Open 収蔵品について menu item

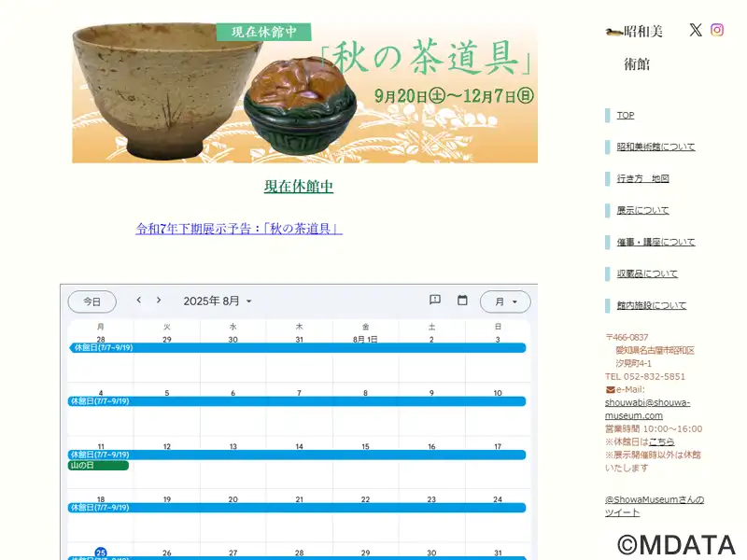tap(647, 273)
